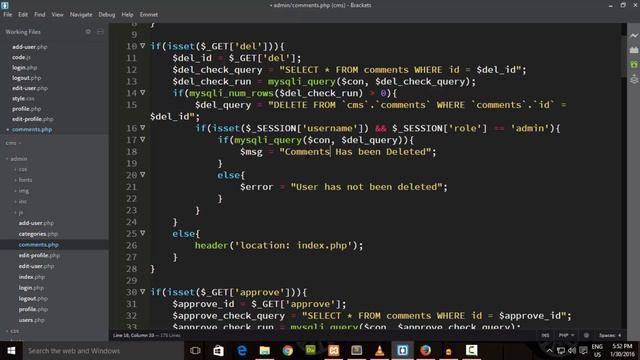The image size is (640, 360).
Task: Open the View menu
Action: coord(58,14)
